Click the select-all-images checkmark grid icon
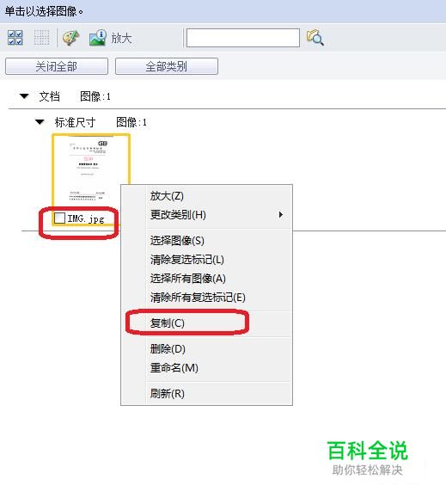Image resolution: width=446 pixels, height=504 pixels. coord(15,38)
